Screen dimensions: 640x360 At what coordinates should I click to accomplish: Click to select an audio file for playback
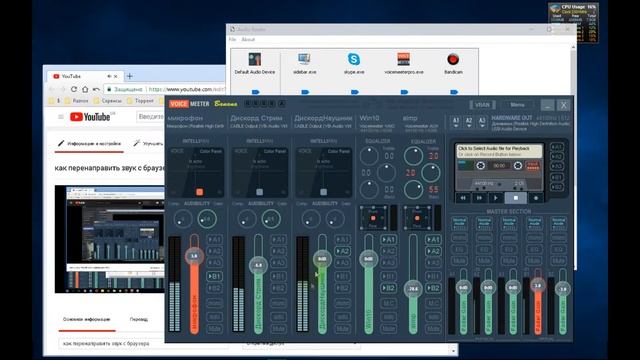(499, 151)
